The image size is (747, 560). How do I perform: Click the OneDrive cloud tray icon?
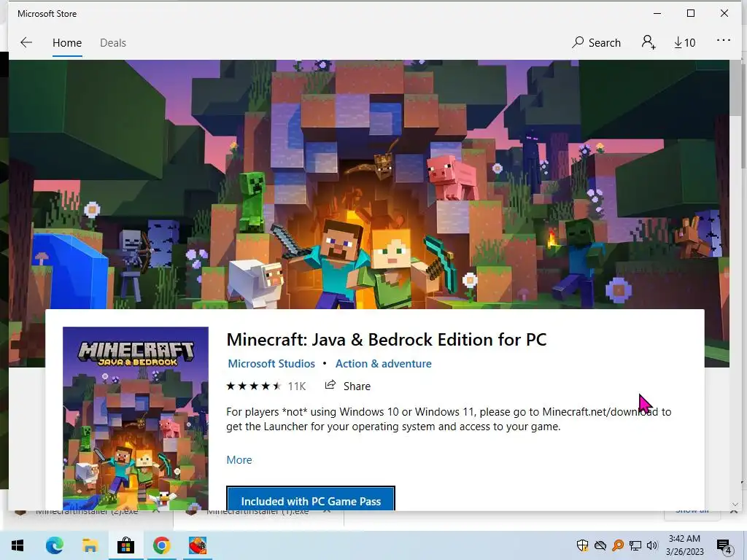(600, 545)
